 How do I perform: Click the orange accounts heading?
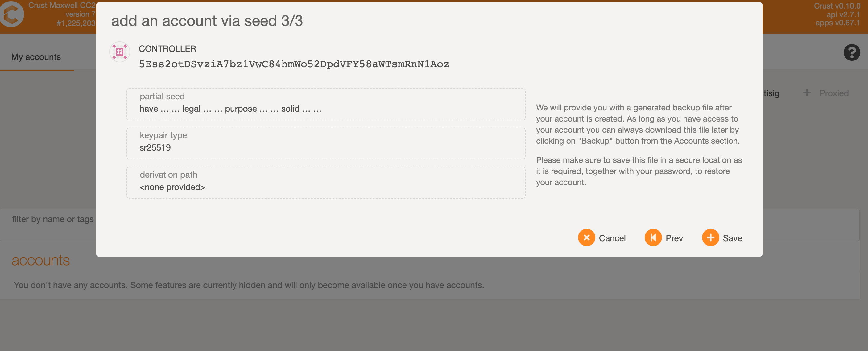coord(40,260)
